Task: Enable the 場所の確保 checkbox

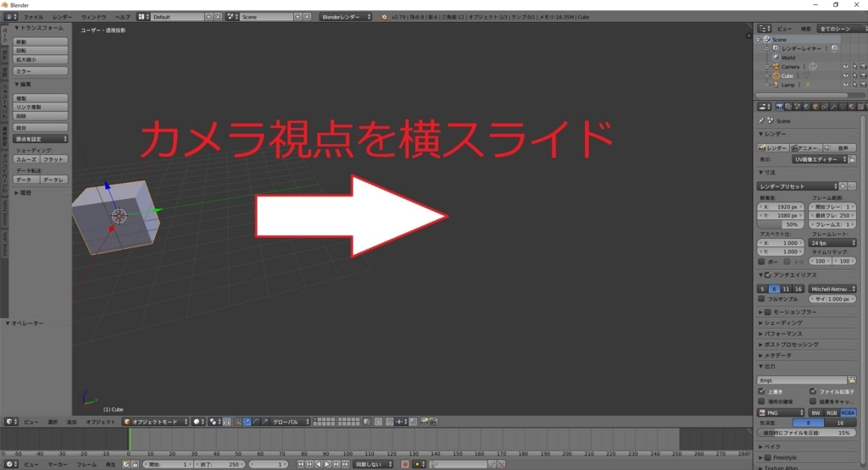Action: tap(761, 401)
